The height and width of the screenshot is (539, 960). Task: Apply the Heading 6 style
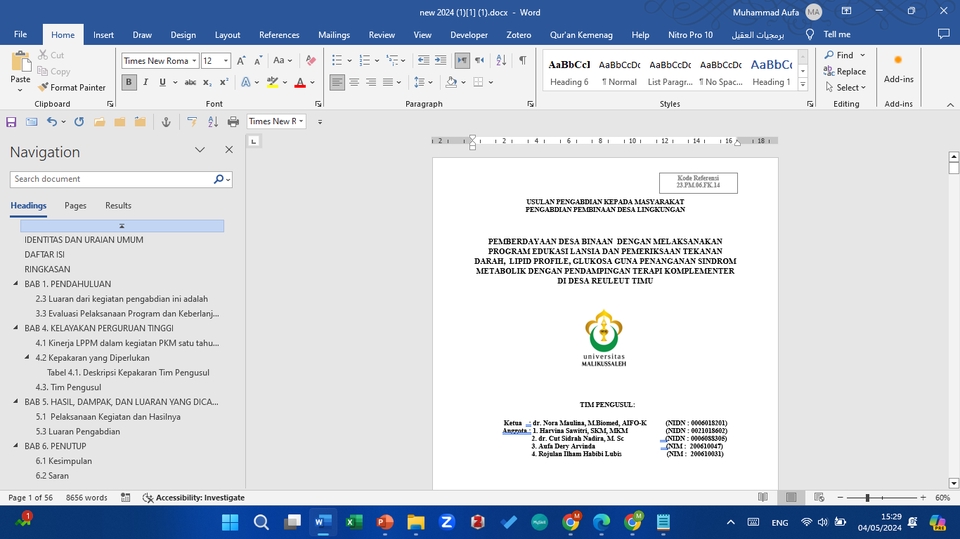pyautogui.click(x=569, y=72)
